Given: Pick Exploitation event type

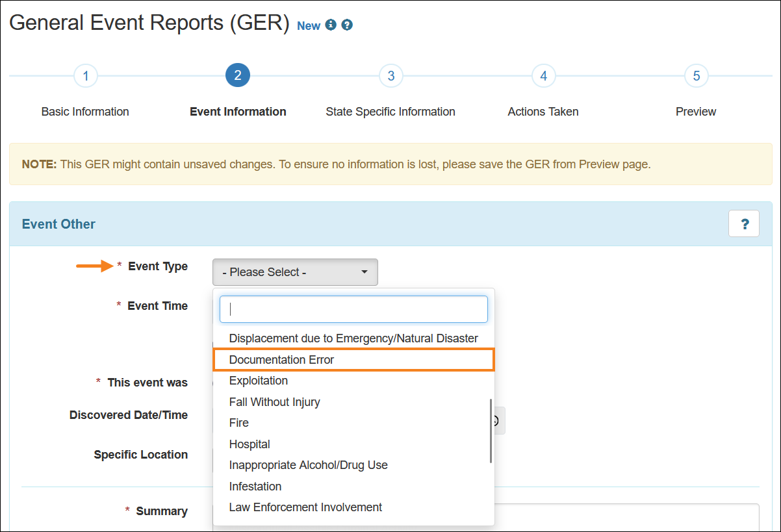Looking at the screenshot, I should [353, 381].
